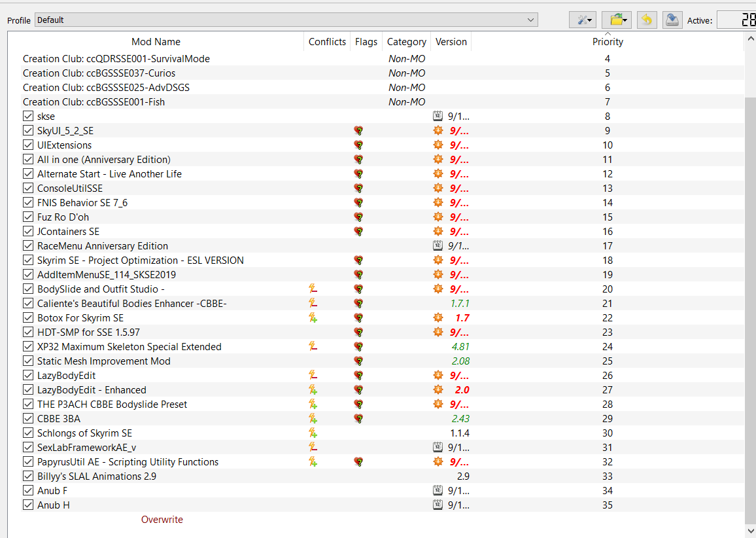Uncheck the skse mod checkbox
This screenshot has width=756, height=538.
point(28,117)
